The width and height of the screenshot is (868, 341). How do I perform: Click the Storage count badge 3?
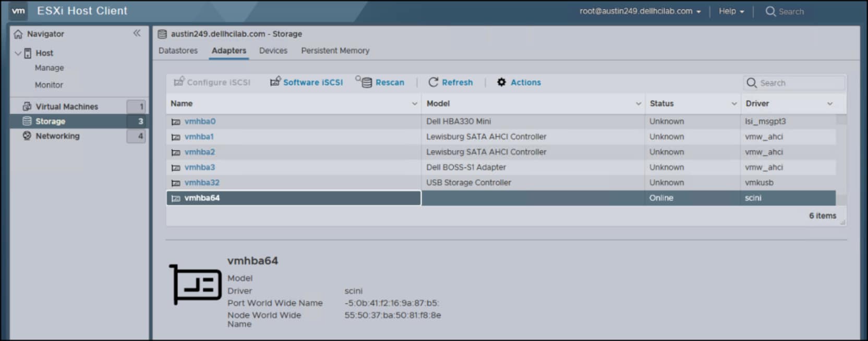click(x=136, y=121)
